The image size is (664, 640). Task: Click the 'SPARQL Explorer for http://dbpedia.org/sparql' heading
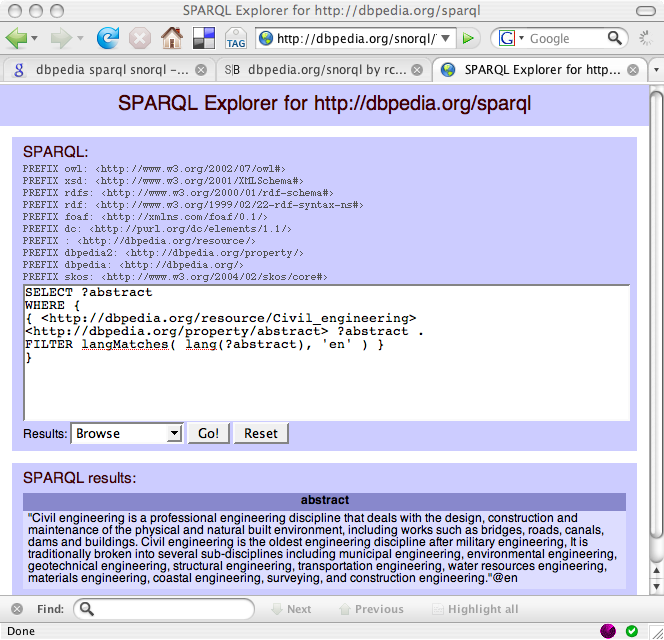pos(324,103)
